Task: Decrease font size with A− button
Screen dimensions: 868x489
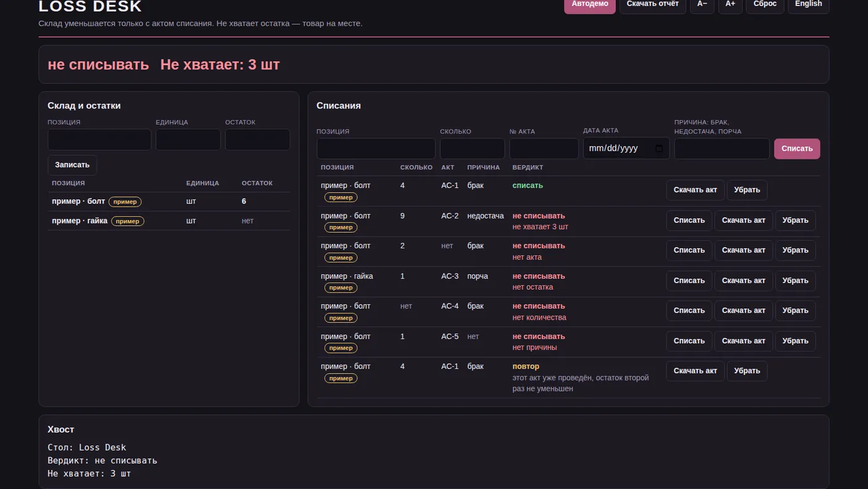Action: click(702, 4)
